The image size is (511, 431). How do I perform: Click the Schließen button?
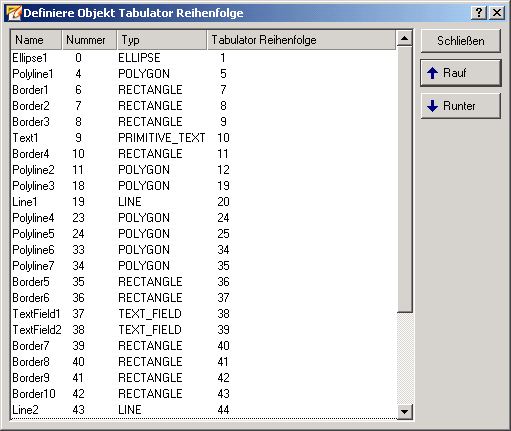tap(461, 41)
